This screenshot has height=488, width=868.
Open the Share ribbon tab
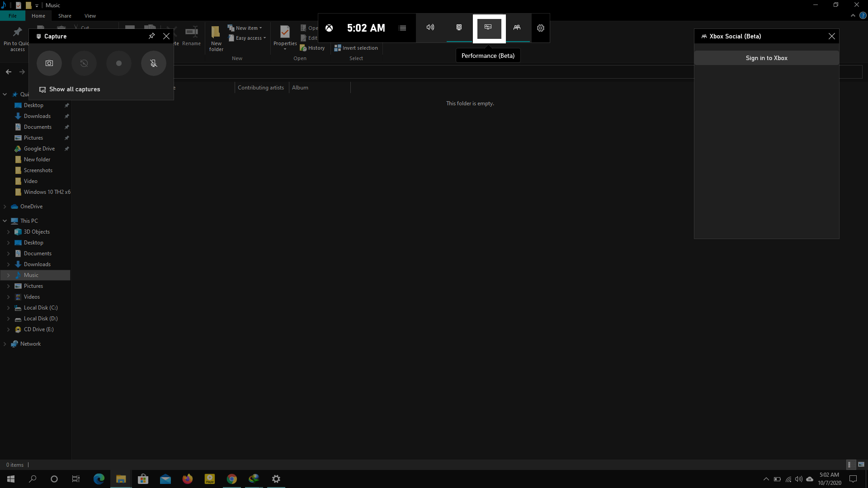tap(65, 15)
